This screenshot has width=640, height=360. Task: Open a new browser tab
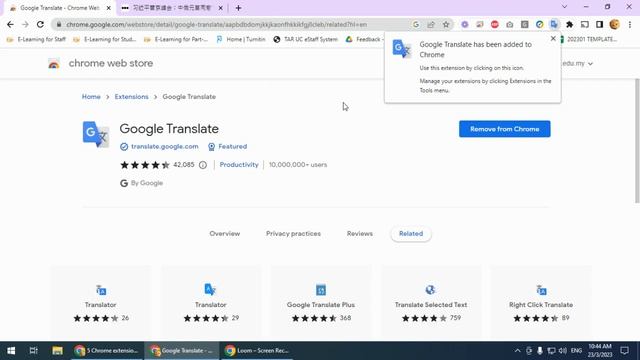point(238,8)
